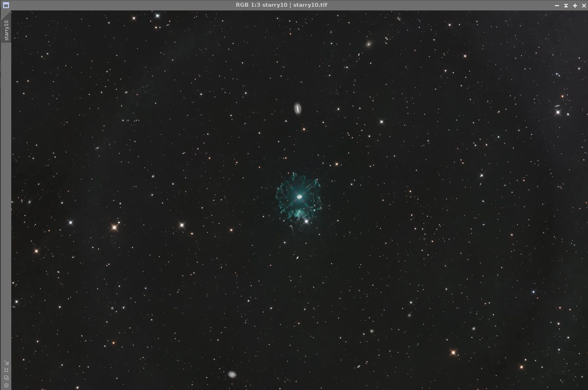The height and width of the screenshot is (390, 588).
Task: Minimize the starry10 image window
Action: coord(557,5)
